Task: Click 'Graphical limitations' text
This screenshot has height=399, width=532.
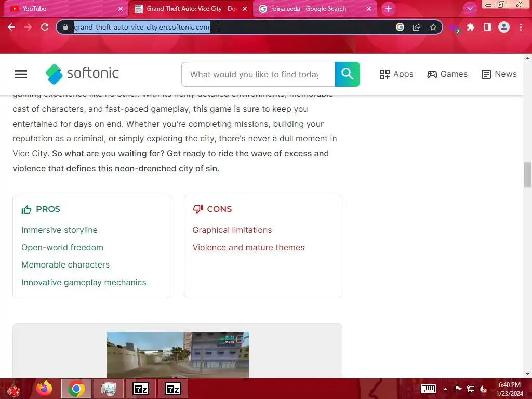Action: pos(232,230)
